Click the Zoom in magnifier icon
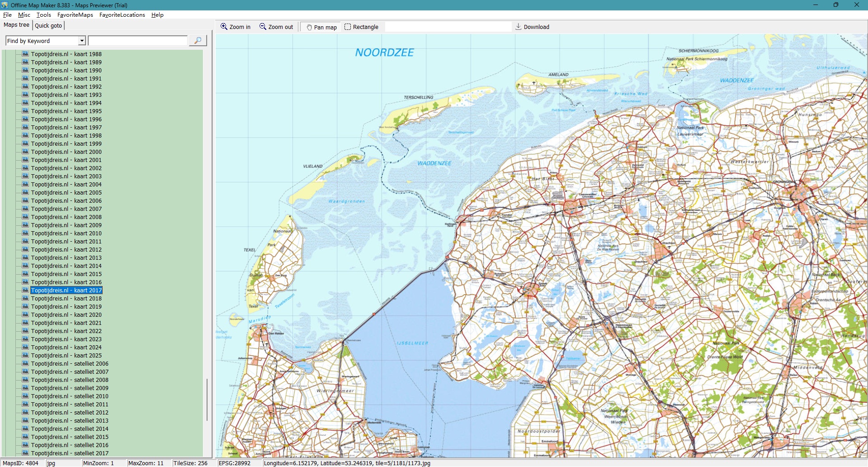Image resolution: width=868 pixels, height=467 pixels. click(x=224, y=27)
